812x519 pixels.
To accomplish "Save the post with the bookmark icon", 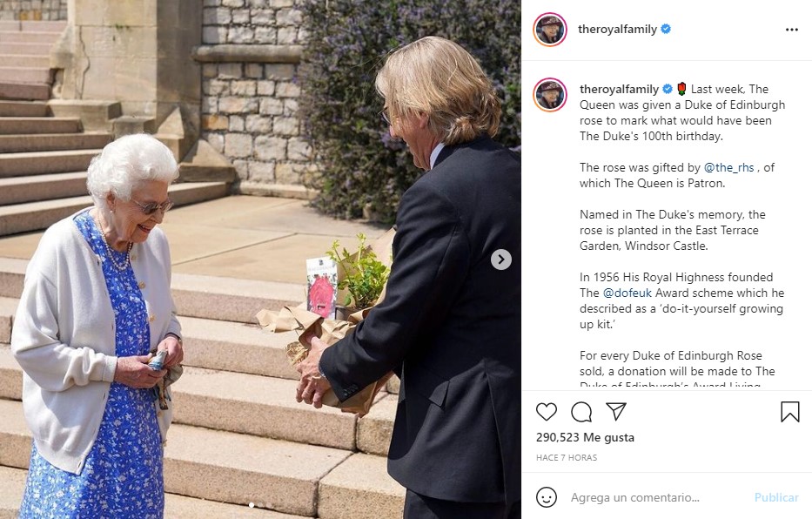I will click(x=789, y=412).
